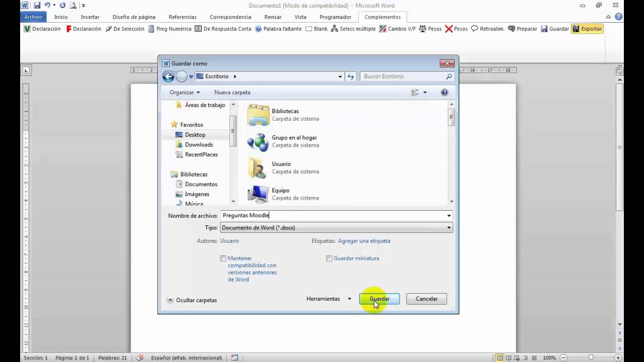644x362 pixels.
Task: Click the zoom out minus button
Action: pyautogui.click(x=562, y=358)
